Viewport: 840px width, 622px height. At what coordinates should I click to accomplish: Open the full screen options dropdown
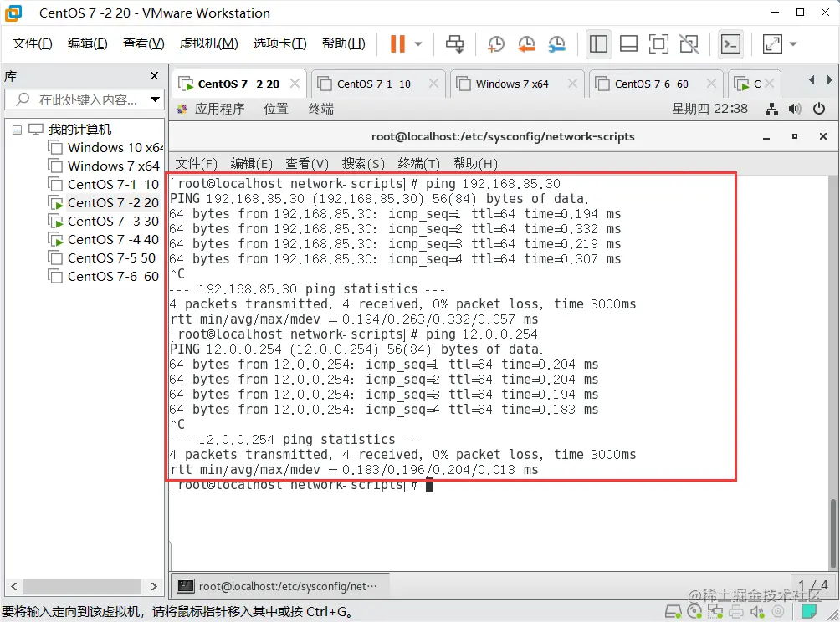(x=791, y=46)
